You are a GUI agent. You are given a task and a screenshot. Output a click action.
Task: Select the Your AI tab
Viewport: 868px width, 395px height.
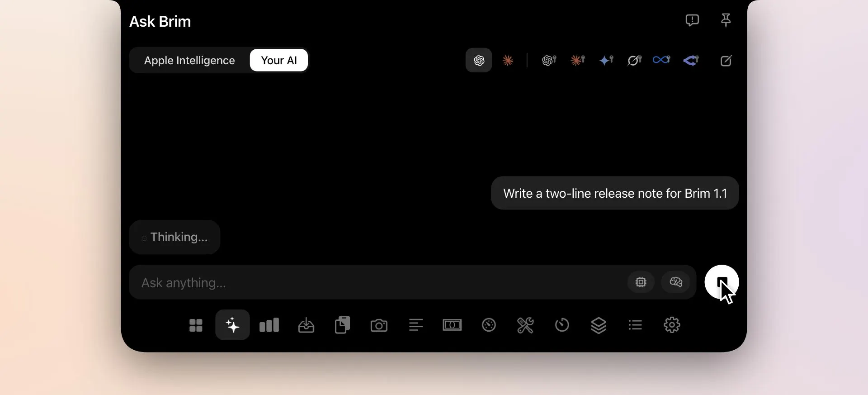[x=279, y=60]
